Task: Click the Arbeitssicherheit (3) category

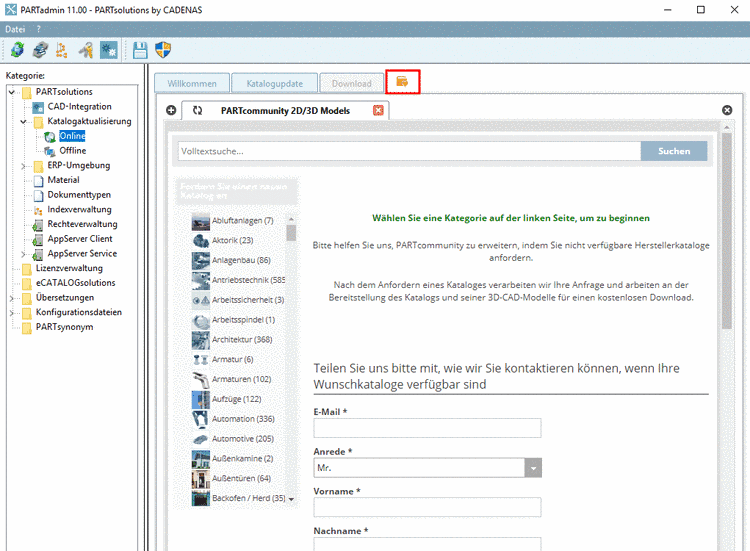Action: point(248,300)
